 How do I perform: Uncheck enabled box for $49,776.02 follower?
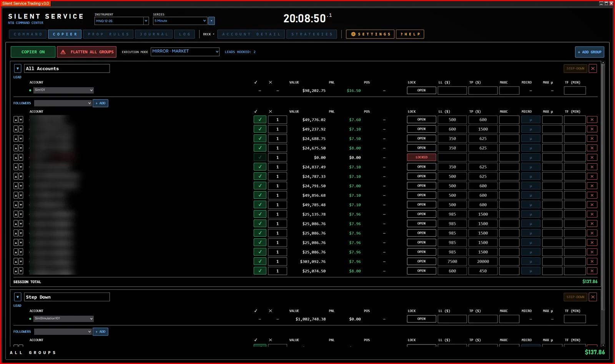(x=260, y=120)
